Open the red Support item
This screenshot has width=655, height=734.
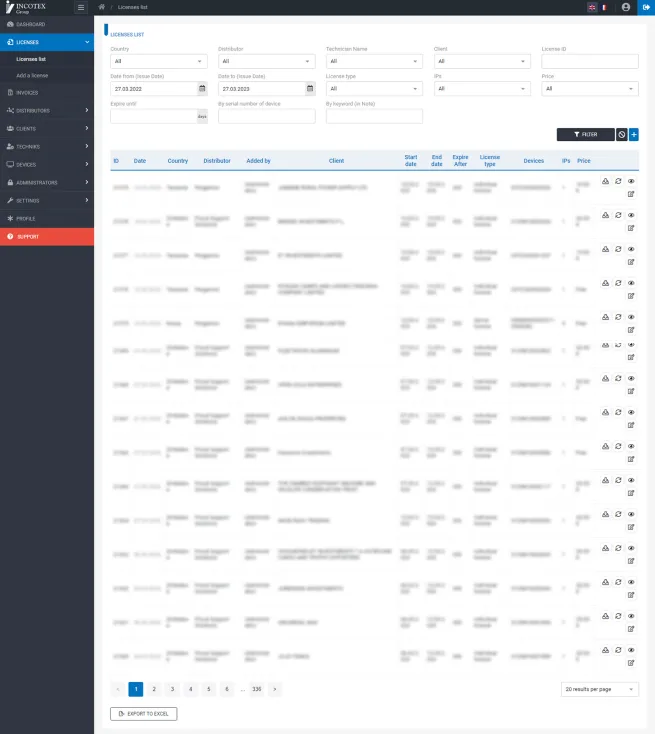47,236
